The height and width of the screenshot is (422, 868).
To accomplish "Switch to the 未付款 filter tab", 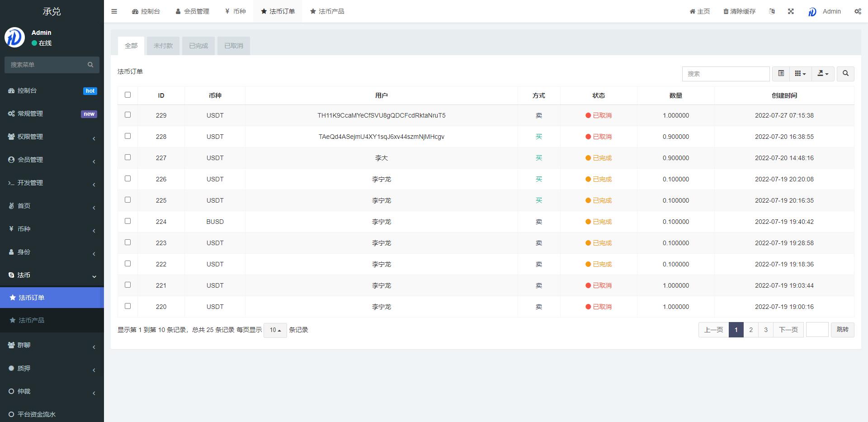I will click(163, 46).
